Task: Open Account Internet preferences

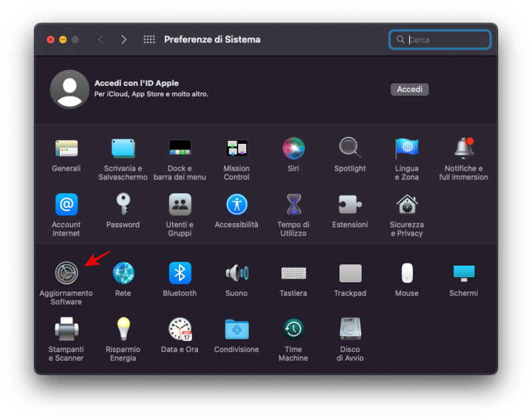Action: tap(66, 204)
